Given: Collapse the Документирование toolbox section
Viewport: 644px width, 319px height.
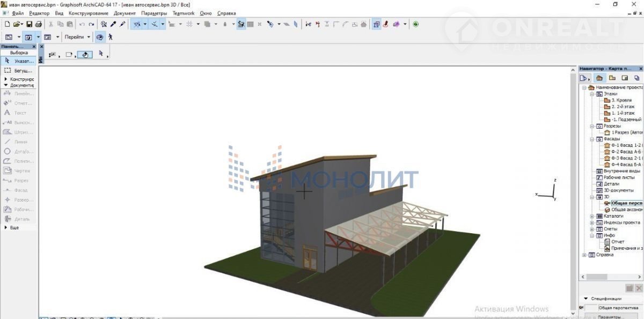Looking at the screenshot, I should (6, 85).
